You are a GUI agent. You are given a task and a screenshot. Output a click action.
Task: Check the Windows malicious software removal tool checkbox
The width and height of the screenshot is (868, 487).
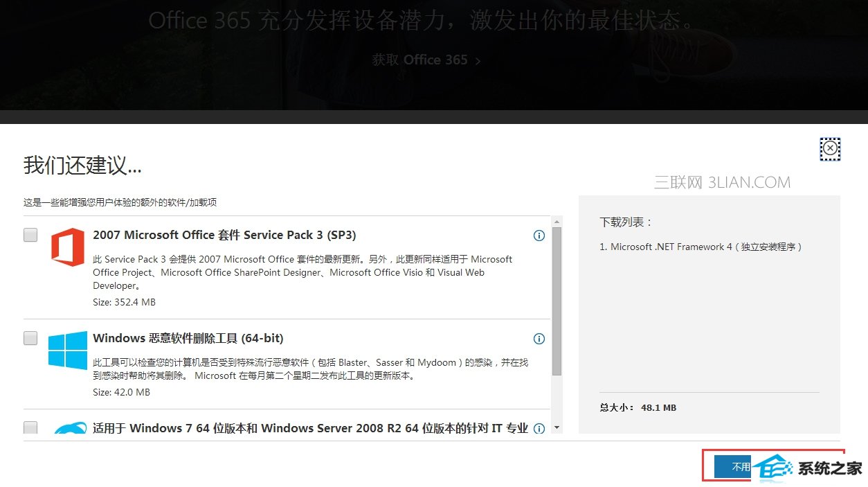pos(30,338)
